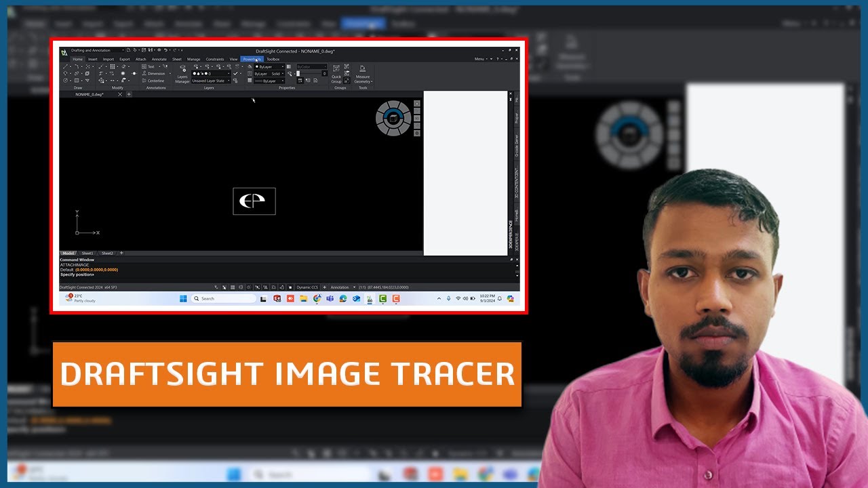Select the Move tool in Modify group
The image size is (868, 488).
point(101,81)
